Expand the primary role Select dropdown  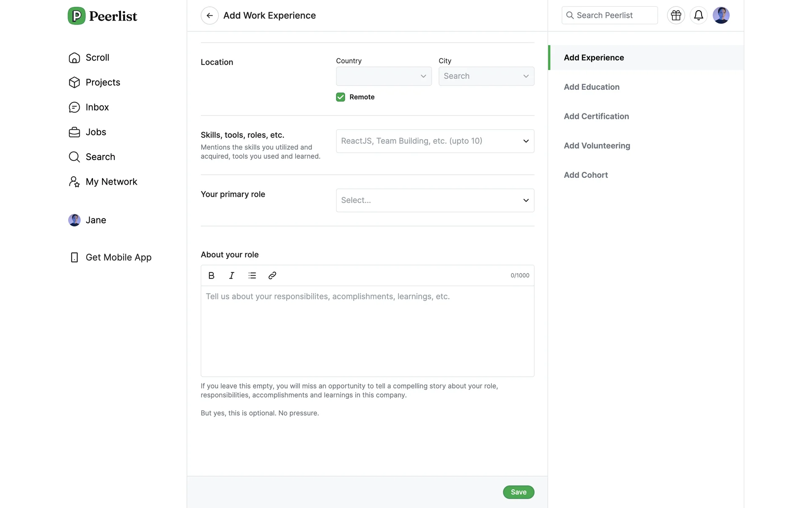[435, 200]
